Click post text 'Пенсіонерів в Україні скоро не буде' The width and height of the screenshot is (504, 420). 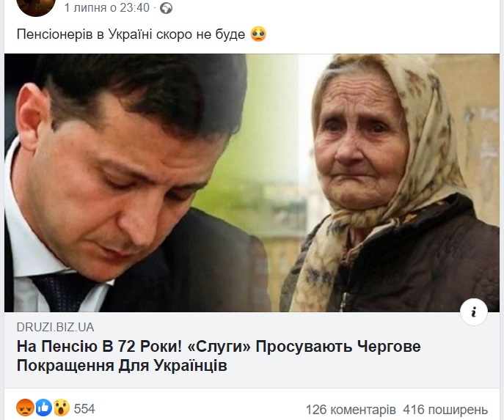coord(131,34)
